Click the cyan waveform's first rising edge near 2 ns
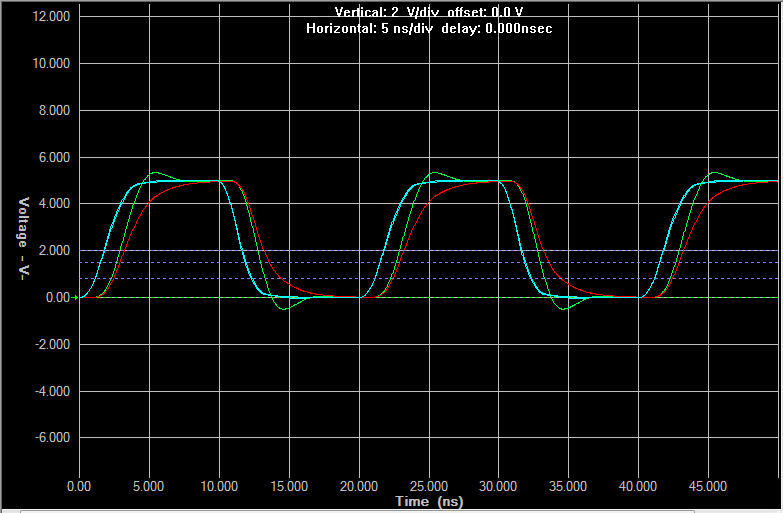The height and width of the screenshot is (513, 783). coord(106,245)
